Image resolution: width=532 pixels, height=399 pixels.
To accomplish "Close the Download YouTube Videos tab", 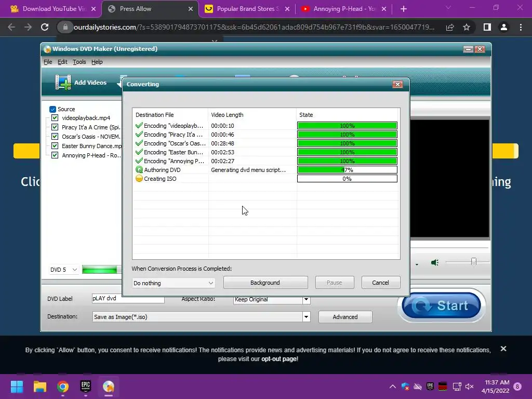I will (x=94, y=9).
